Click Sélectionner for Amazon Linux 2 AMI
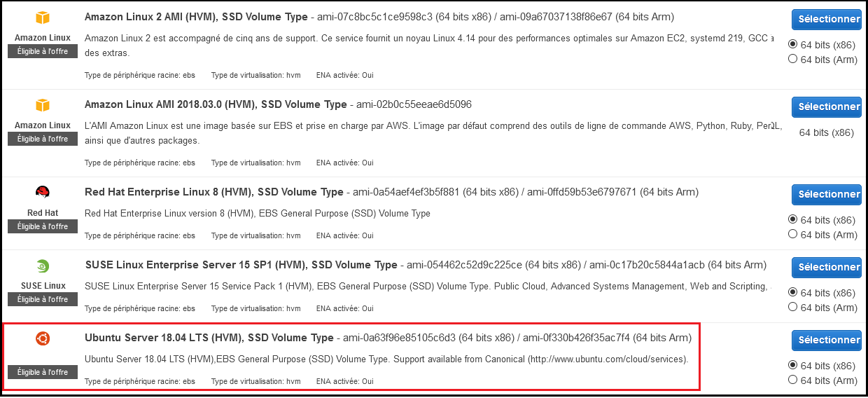Viewport: 868px width, 398px height. coord(827,20)
